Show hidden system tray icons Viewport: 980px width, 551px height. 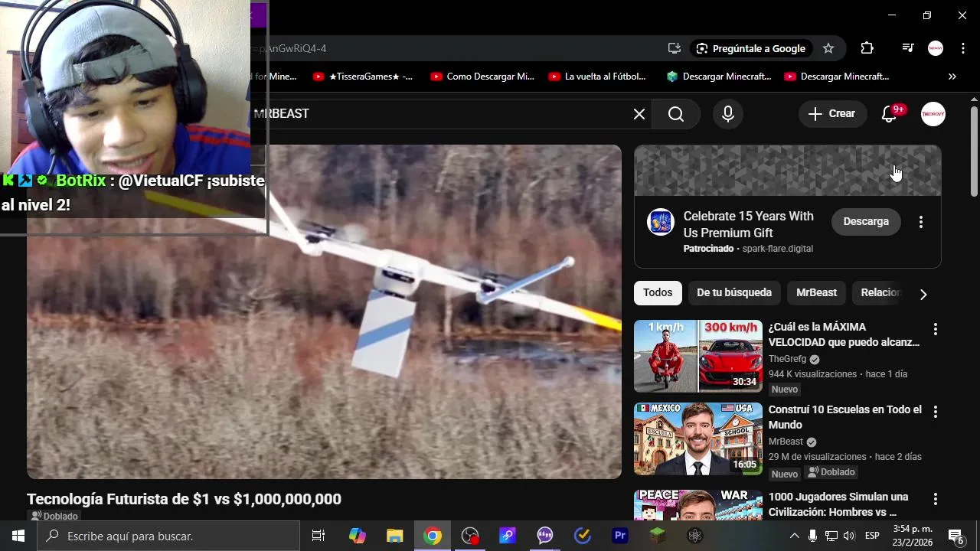click(x=795, y=536)
